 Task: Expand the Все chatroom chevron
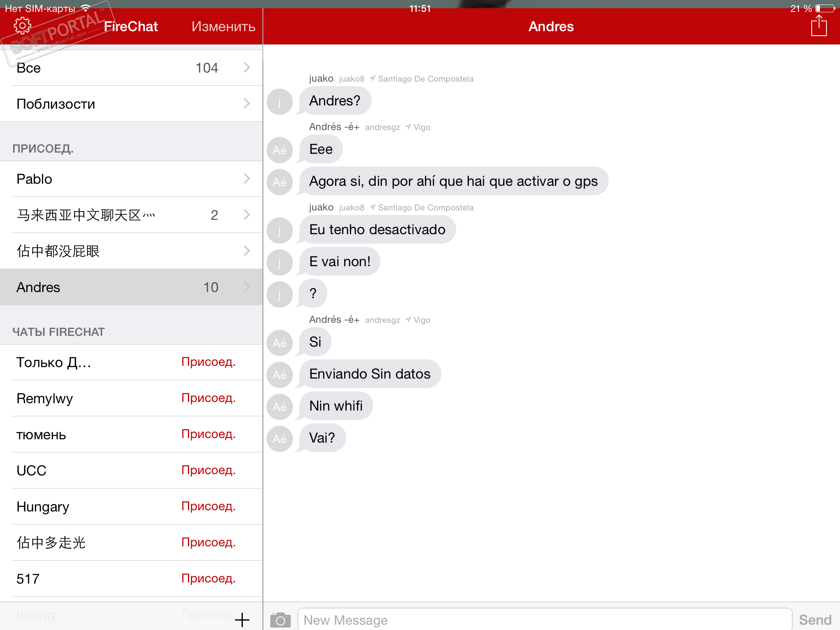click(x=247, y=68)
